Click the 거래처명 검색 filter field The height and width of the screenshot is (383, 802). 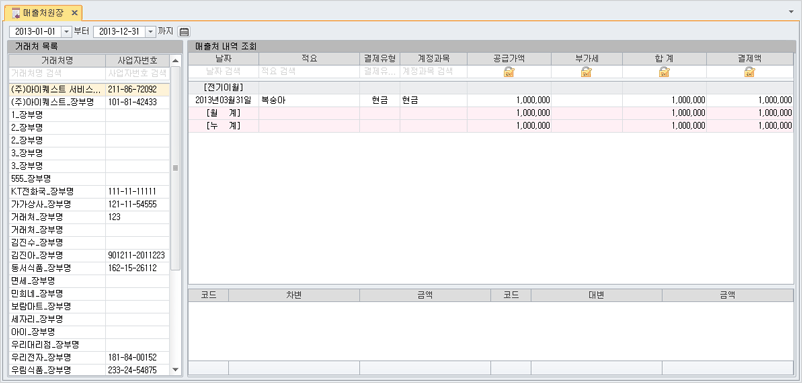pyautogui.click(x=57, y=73)
